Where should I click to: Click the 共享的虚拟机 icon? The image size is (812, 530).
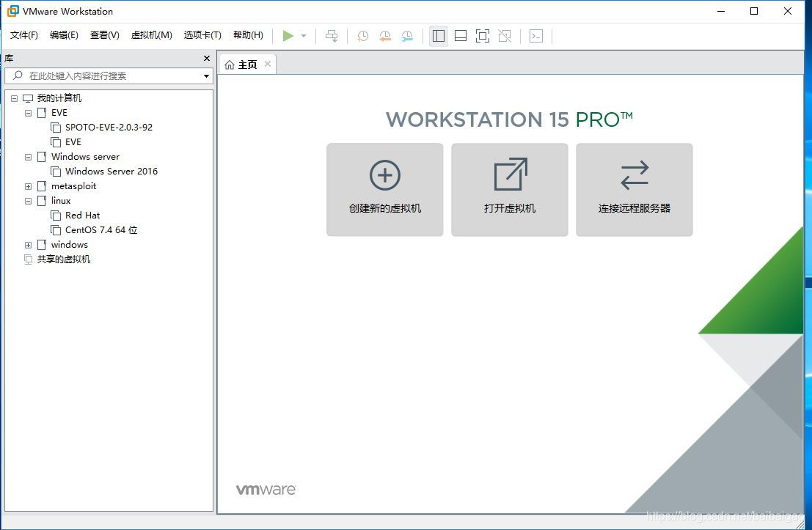tap(29, 260)
